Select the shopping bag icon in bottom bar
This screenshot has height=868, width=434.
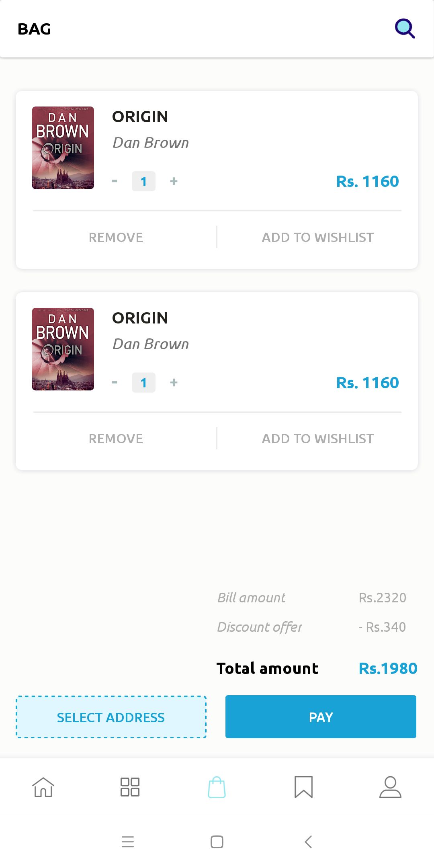(x=217, y=787)
